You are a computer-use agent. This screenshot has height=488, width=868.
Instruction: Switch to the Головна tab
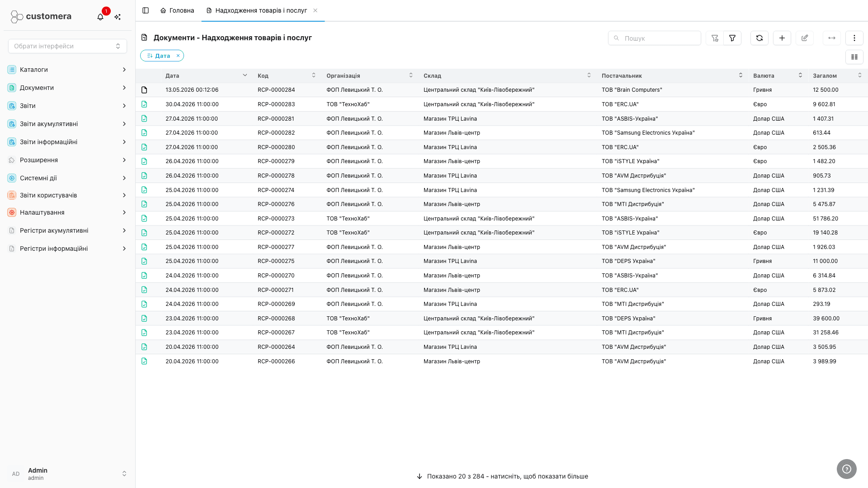pos(177,10)
